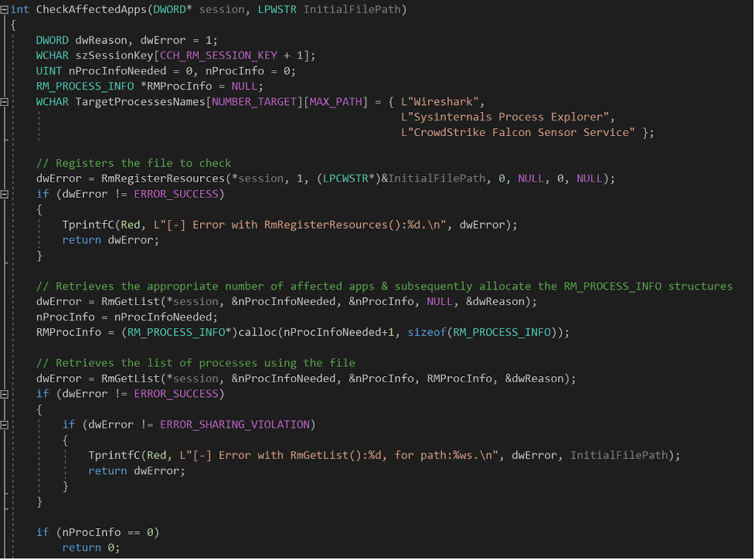Click the RM_PROCESS_INFO type in pointer declaration
The image size is (755, 560).
pos(85,87)
